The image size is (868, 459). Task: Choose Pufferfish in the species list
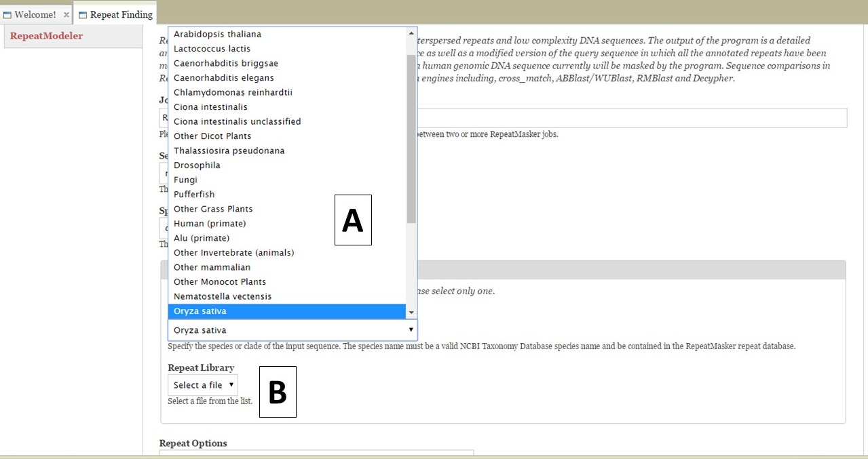point(288,195)
